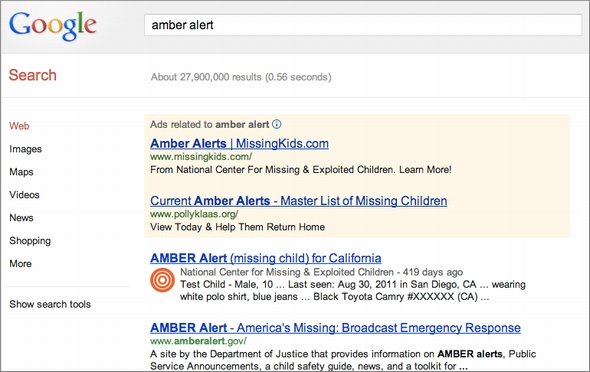The height and width of the screenshot is (372, 590).
Task: Click the red Search heading
Action: coord(33,75)
